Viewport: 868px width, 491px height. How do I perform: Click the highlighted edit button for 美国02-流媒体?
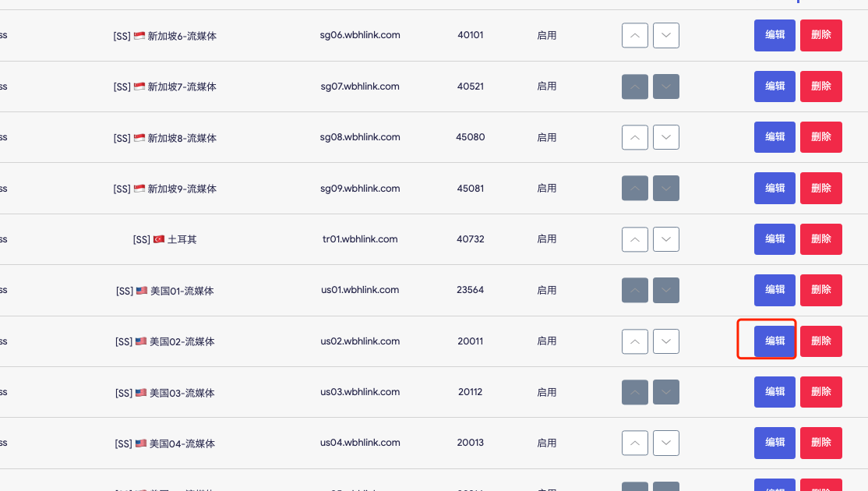pos(774,341)
